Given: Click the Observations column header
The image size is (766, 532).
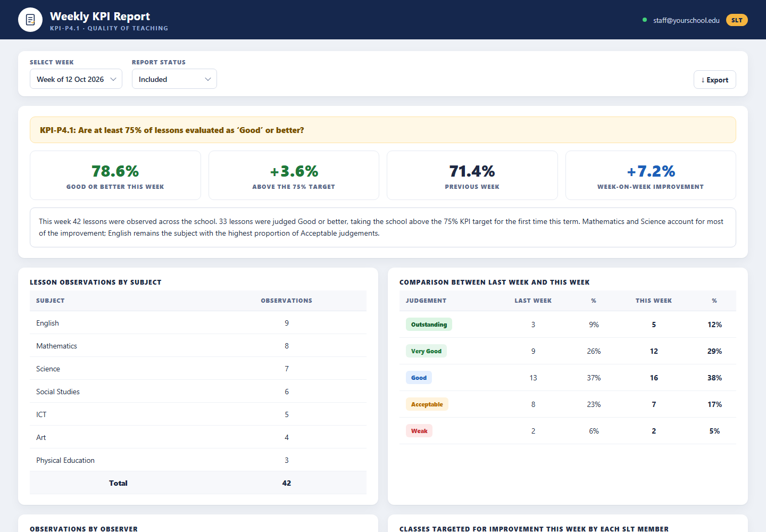Looking at the screenshot, I should coord(287,301).
